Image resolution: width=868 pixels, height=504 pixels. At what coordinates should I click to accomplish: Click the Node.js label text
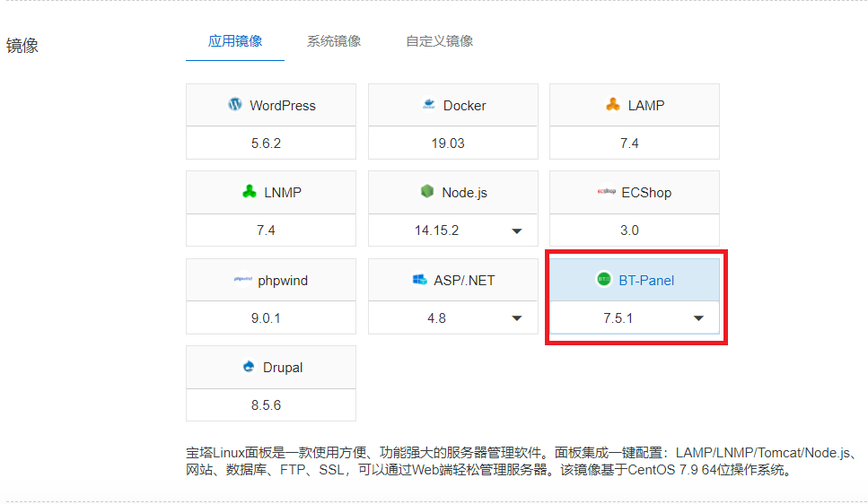click(464, 193)
